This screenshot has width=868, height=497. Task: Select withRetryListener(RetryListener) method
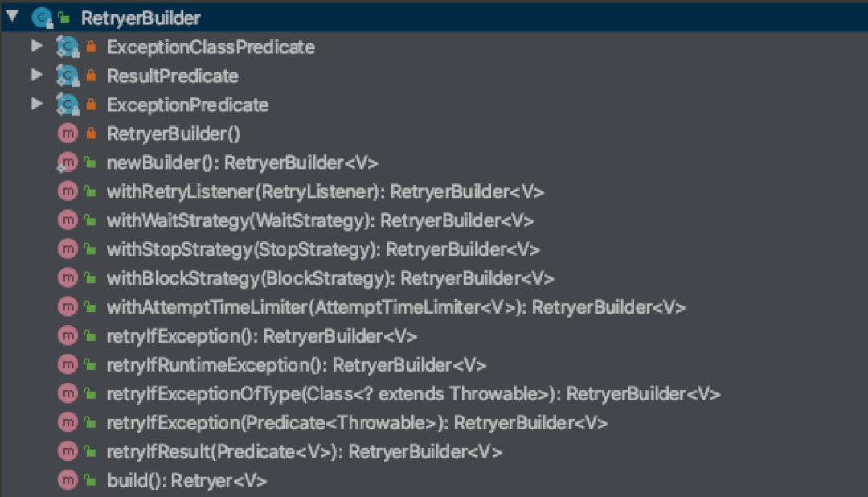(x=325, y=191)
